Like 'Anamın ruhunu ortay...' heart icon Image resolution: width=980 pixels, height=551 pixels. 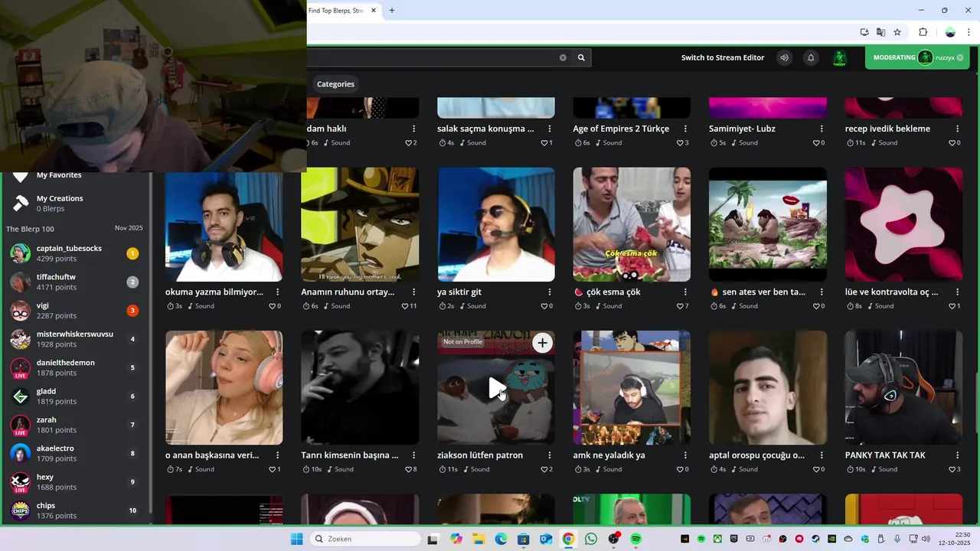[406, 306]
